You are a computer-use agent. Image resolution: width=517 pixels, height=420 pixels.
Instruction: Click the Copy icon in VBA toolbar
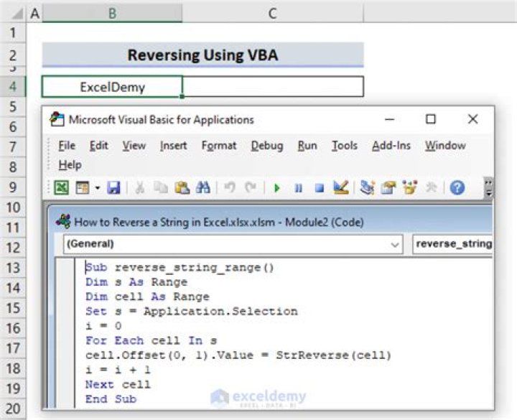coord(161,188)
